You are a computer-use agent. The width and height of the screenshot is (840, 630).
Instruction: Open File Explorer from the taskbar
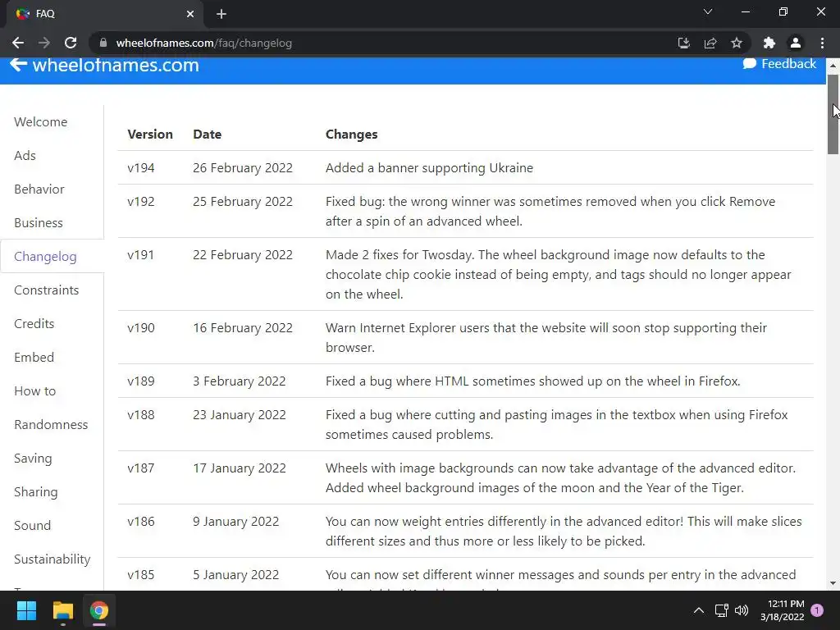[62, 610]
